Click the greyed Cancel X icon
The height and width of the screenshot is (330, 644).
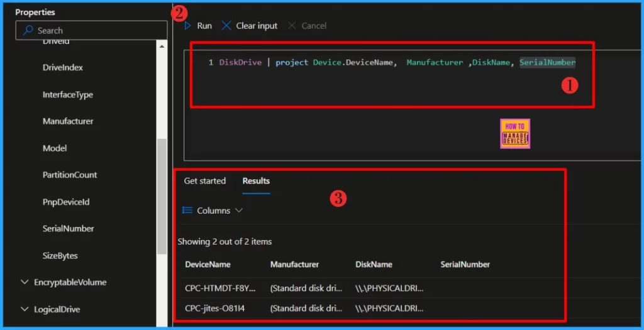click(x=292, y=26)
